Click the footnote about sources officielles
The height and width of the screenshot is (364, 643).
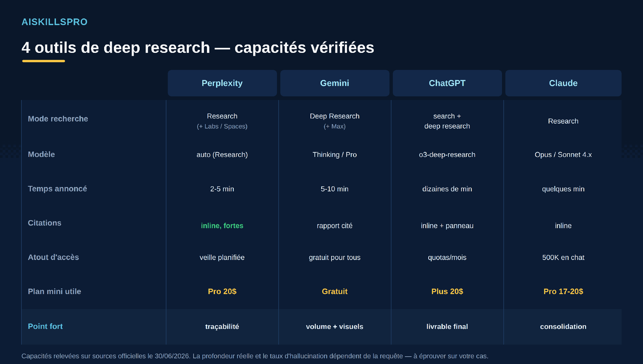255,356
